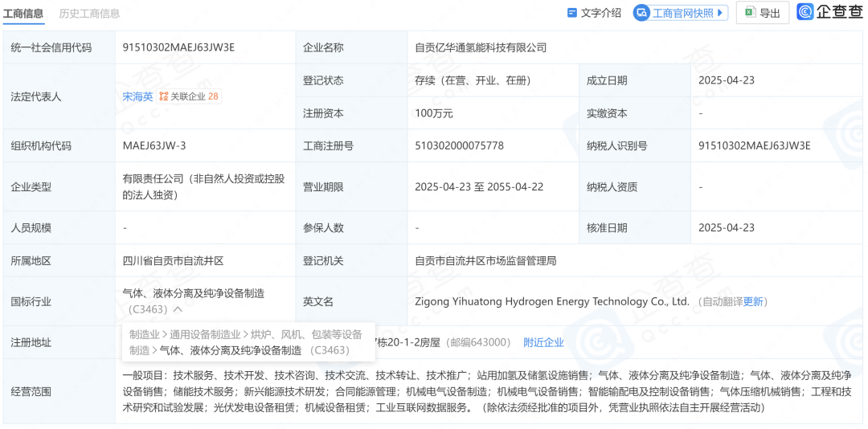Viewport: 868px width, 429px height.
Task: Click the 工商官网快照 snapshot icon
Action: (642, 14)
